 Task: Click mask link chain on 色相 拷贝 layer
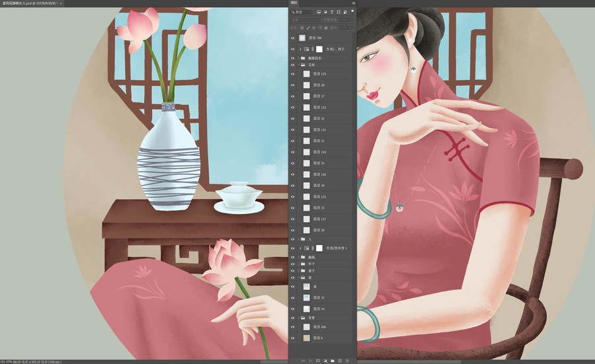tap(313, 49)
